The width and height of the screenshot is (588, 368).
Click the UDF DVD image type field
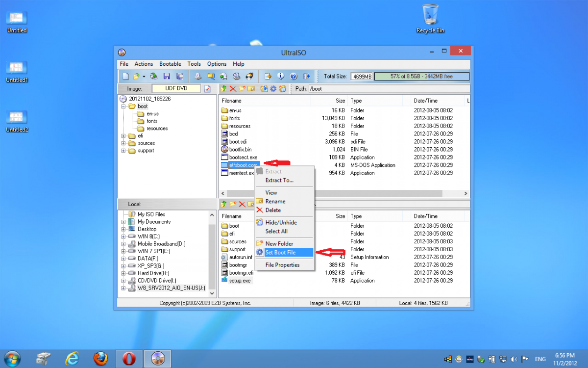176,89
